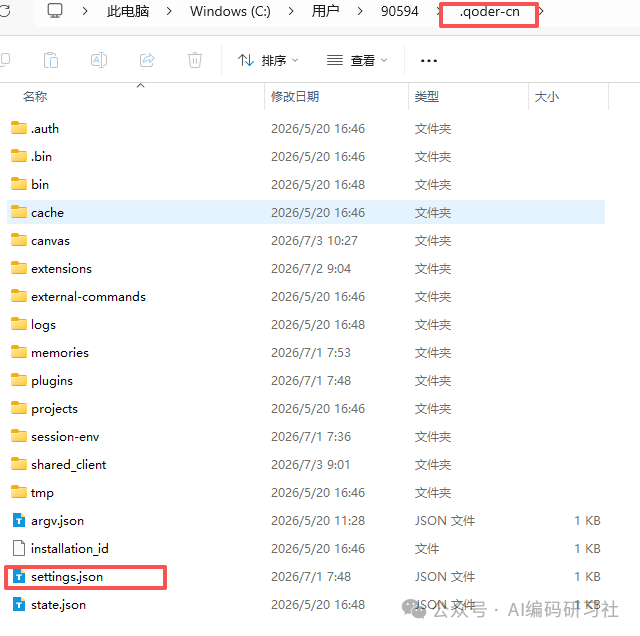Viewport: 640px width, 636px height.
Task: Sort by the 类型 column header
Action: point(427,97)
